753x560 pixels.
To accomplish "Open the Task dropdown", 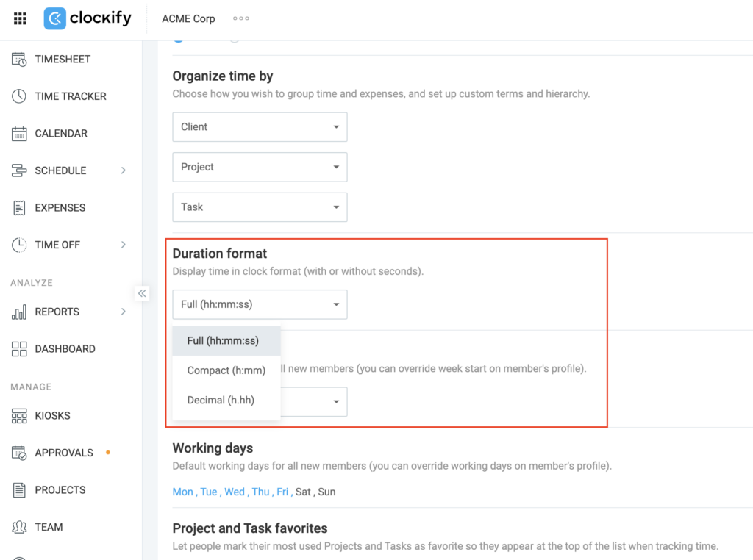I will point(260,207).
